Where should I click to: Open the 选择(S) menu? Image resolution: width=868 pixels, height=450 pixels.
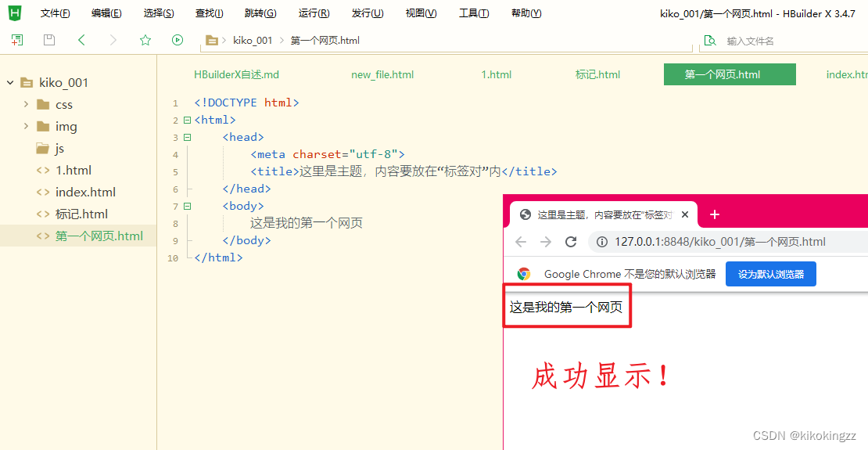point(159,13)
